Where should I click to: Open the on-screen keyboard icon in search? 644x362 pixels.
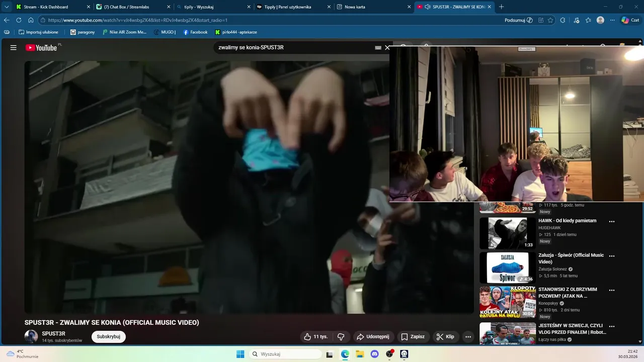(x=378, y=48)
